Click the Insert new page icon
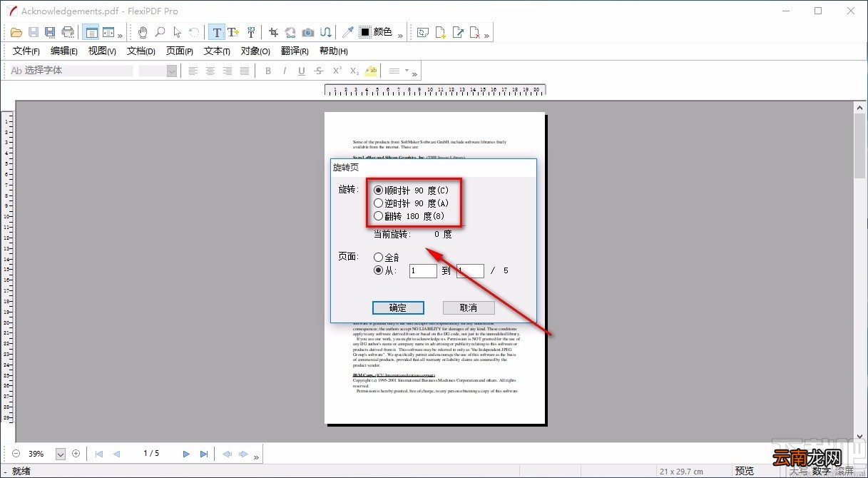868x478 pixels. pyautogui.click(x=441, y=32)
